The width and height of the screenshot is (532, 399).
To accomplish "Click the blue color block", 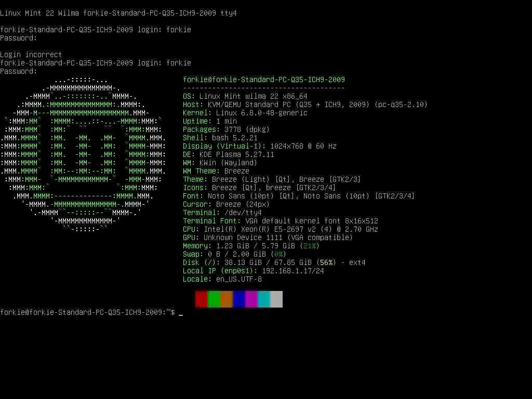I will click(239, 299).
